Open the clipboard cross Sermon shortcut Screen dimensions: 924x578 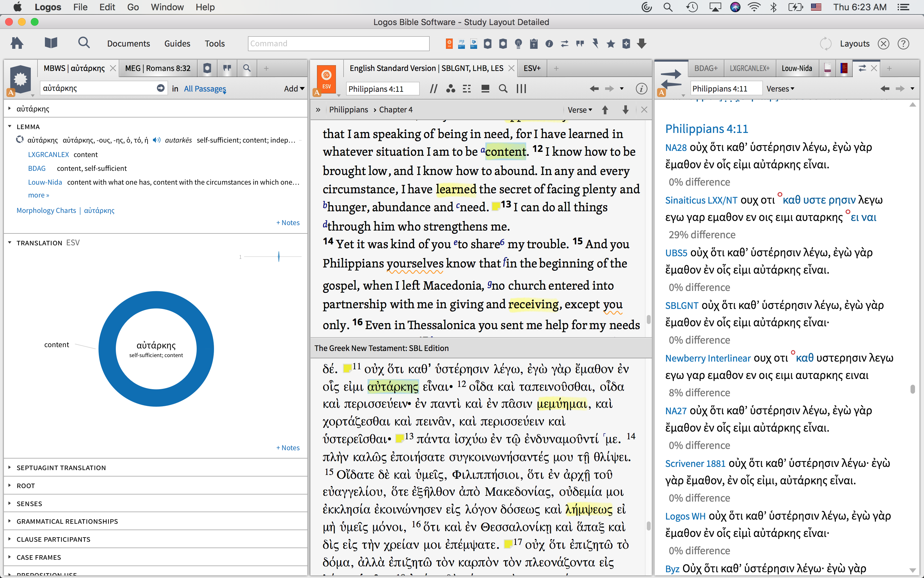[534, 44]
